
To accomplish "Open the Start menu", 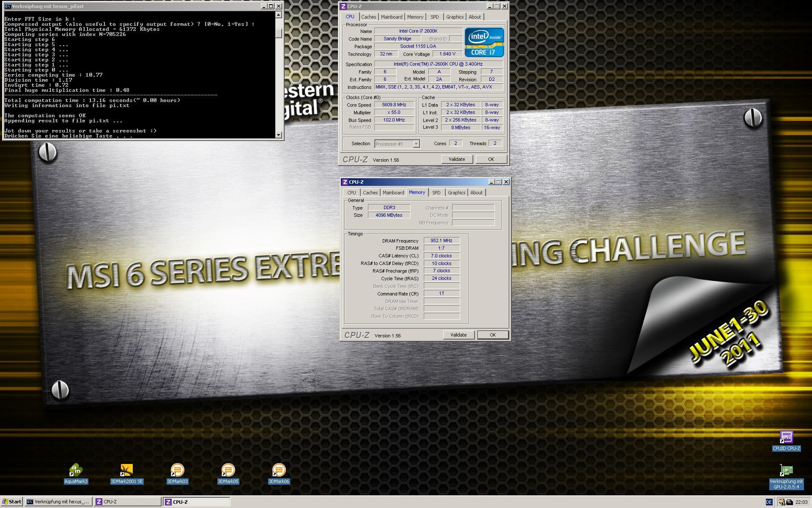I will [12, 502].
